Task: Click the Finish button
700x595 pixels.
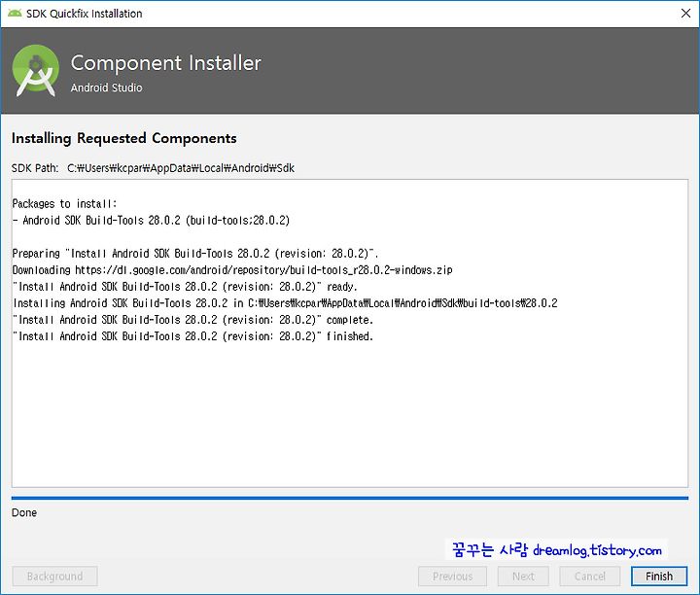Action: [659, 577]
